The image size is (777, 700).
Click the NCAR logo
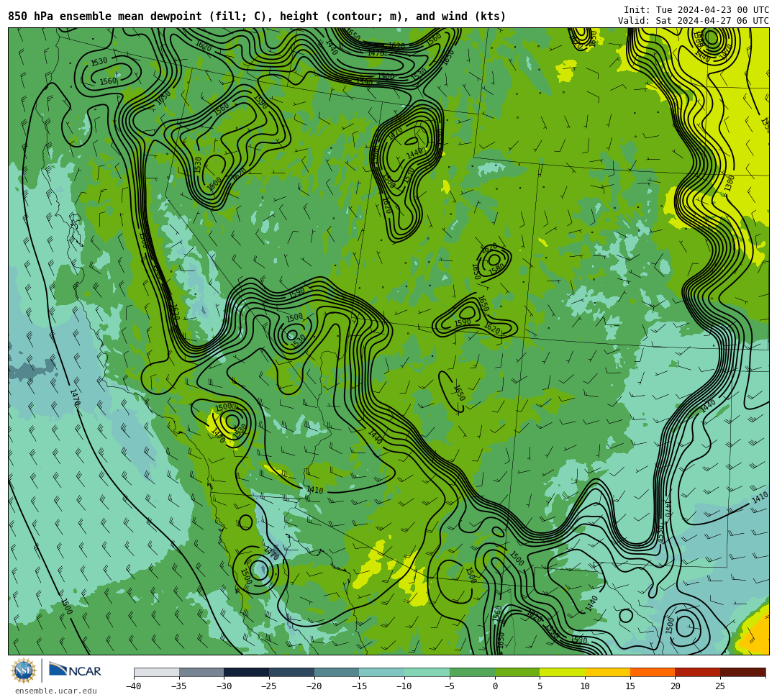(x=75, y=671)
